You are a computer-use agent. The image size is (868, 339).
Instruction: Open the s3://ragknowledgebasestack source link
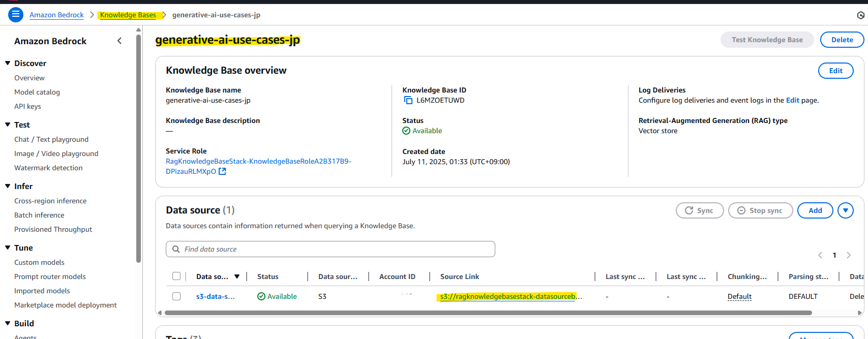[x=511, y=296]
